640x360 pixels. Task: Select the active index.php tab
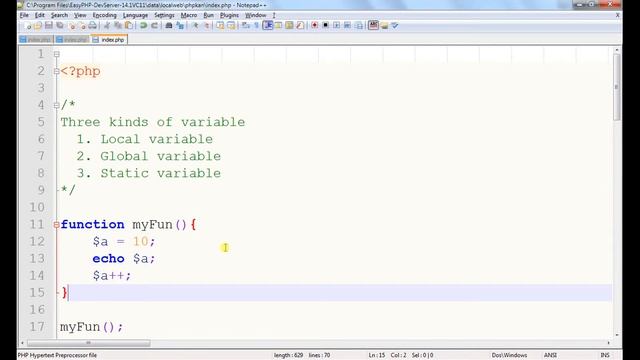(109, 40)
